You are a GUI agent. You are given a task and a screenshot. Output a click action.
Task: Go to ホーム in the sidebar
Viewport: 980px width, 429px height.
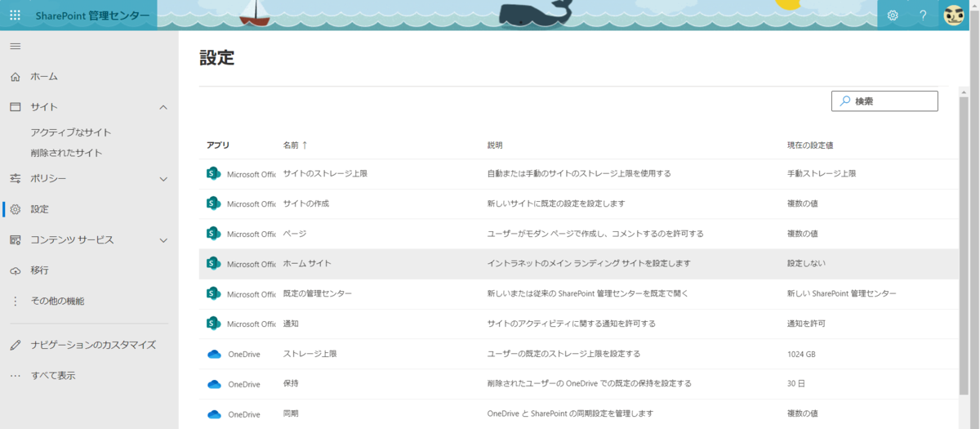coord(44,76)
